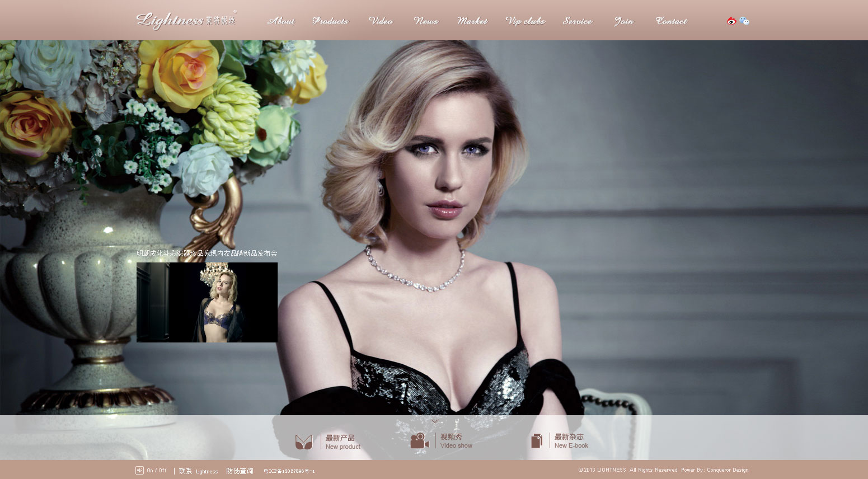Click the WeChat icon in header

coord(744,21)
